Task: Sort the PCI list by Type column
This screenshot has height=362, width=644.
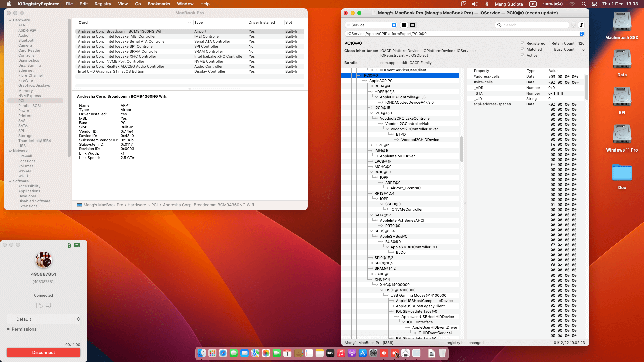Action: pyautogui.click(x=220, y=22)
